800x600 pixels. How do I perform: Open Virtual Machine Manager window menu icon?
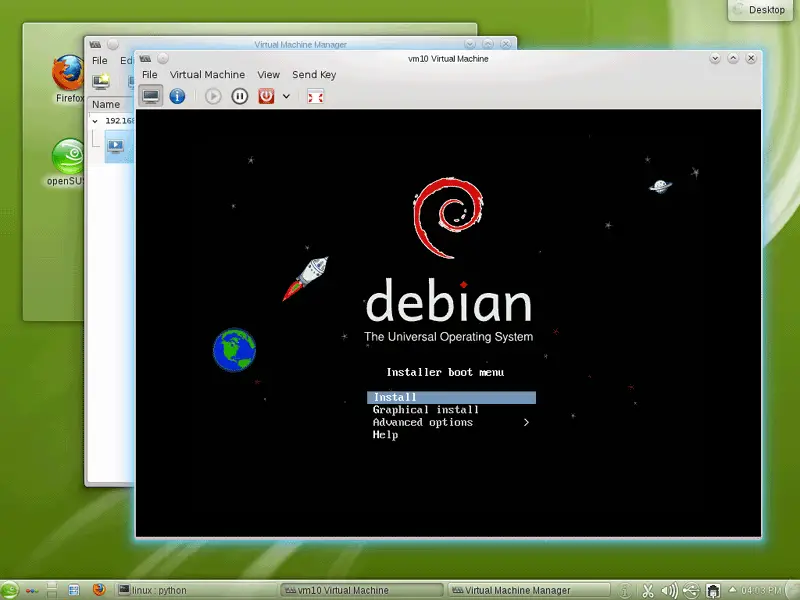point(95,44)
